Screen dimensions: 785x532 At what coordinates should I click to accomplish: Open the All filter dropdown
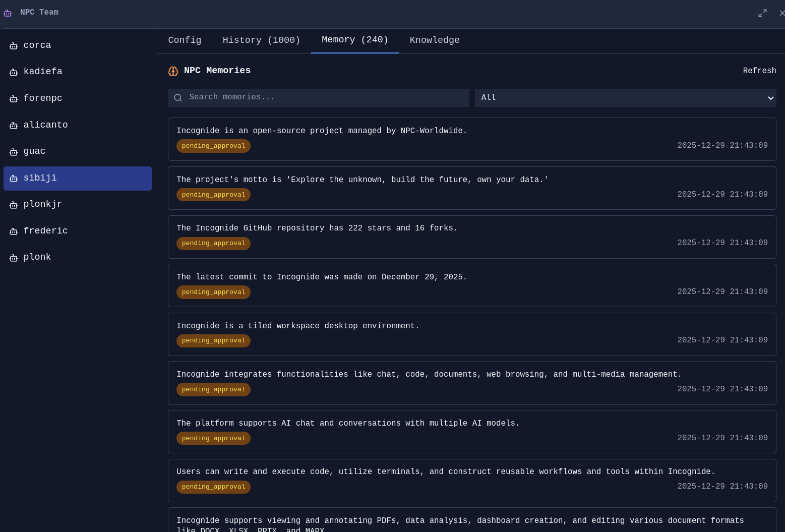click(x=625, y=98)
